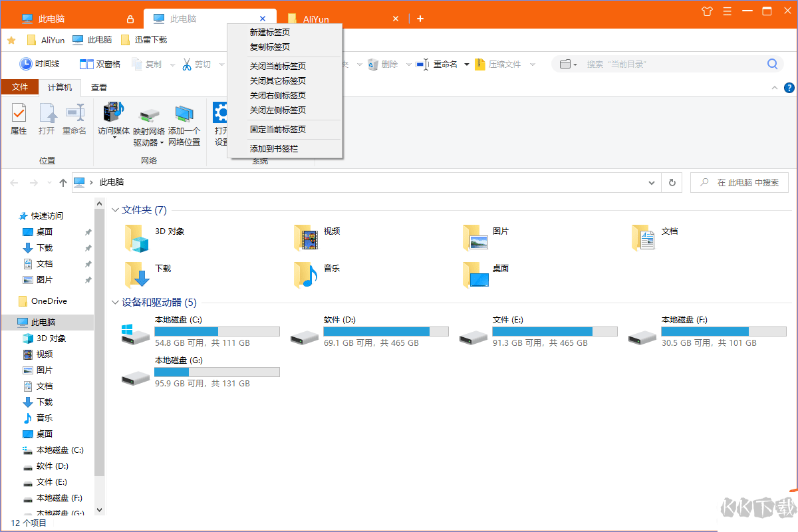Click the lock icon on first tab

pyautogui.click(x=130, y=19)
